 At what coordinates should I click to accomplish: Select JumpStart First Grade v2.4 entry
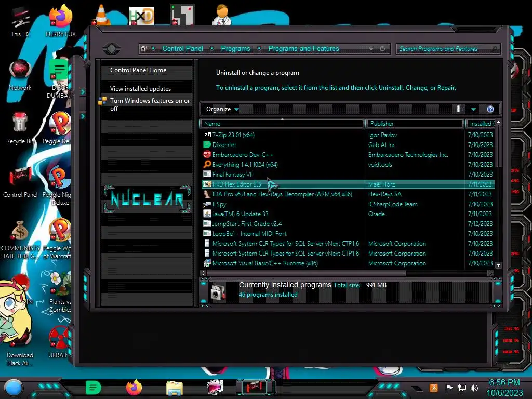point(348,224)
